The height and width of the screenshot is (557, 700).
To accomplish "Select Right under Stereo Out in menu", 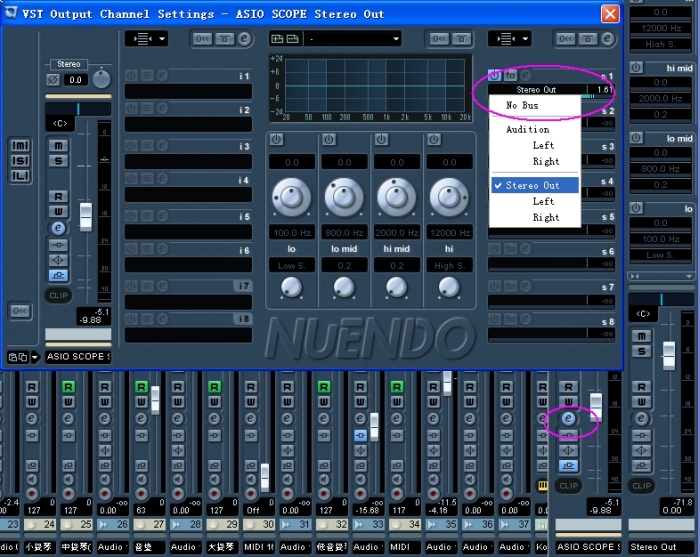I will pyautogui.click(x=535, y=217).
